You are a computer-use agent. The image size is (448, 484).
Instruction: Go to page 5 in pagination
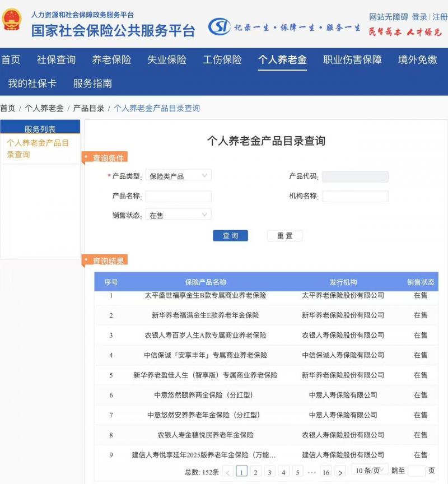pyautogui.click(x=297, y=472)
